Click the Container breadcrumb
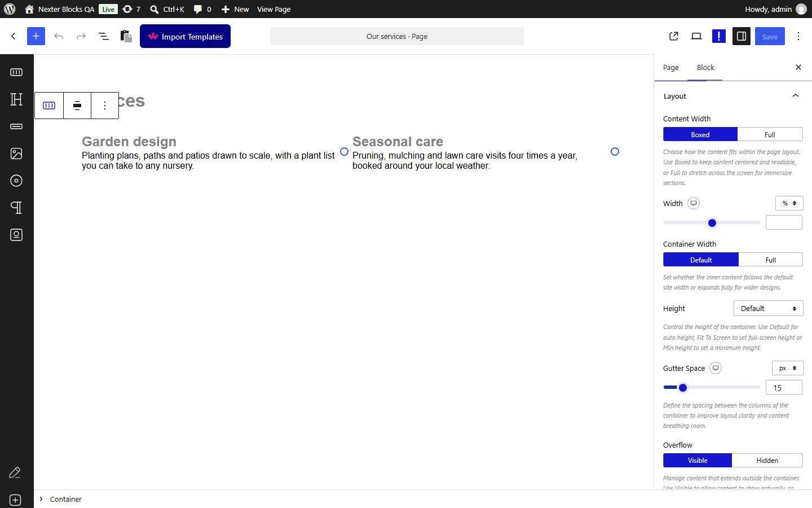812x508 pixels. coord(66,499)
